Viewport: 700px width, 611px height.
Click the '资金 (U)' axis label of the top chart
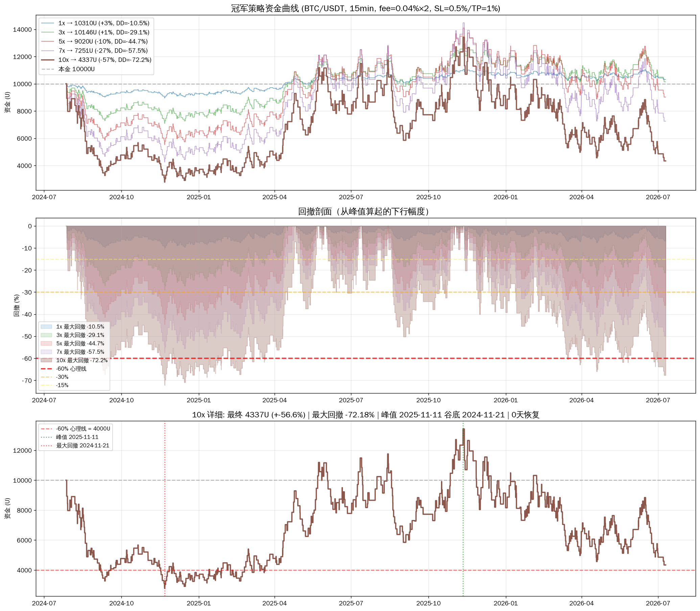click(7, 102)
